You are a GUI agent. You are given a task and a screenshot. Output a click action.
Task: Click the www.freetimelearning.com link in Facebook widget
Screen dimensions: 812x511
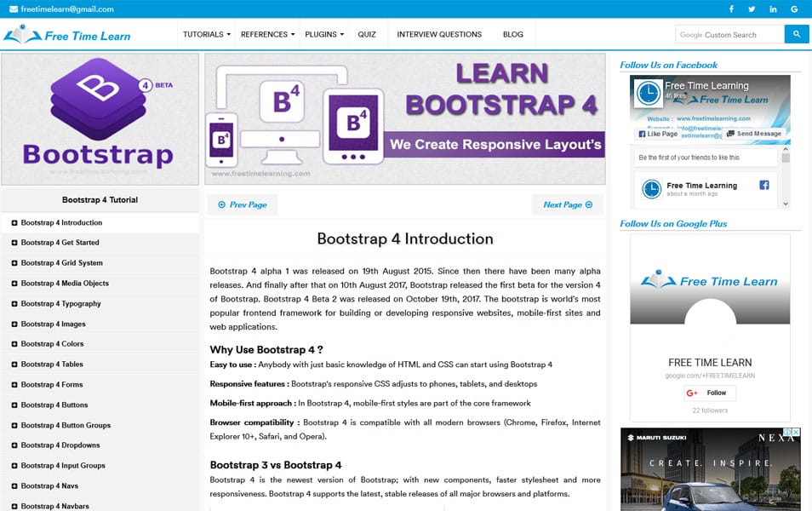pyautogui.click(x=713, y=118)
